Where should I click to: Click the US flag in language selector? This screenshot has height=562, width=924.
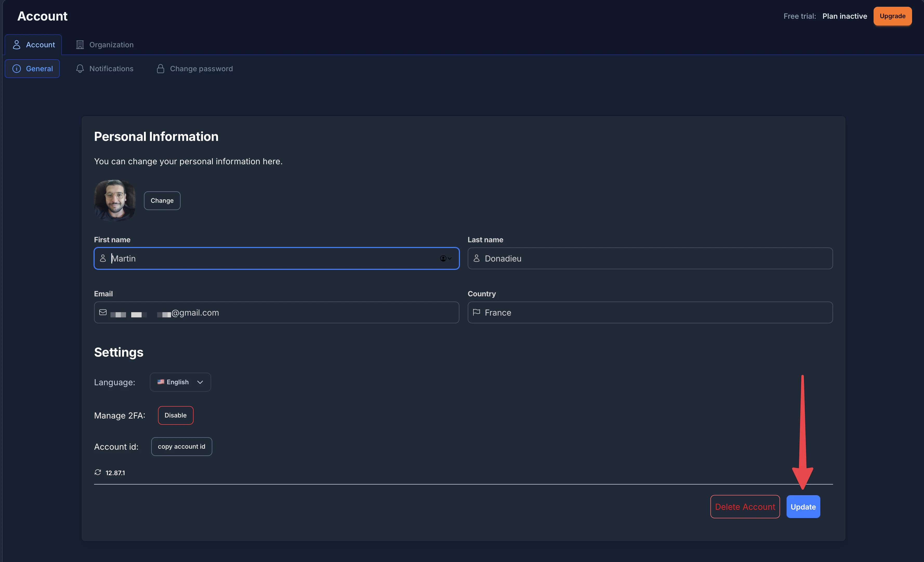(x=161, y=382)
